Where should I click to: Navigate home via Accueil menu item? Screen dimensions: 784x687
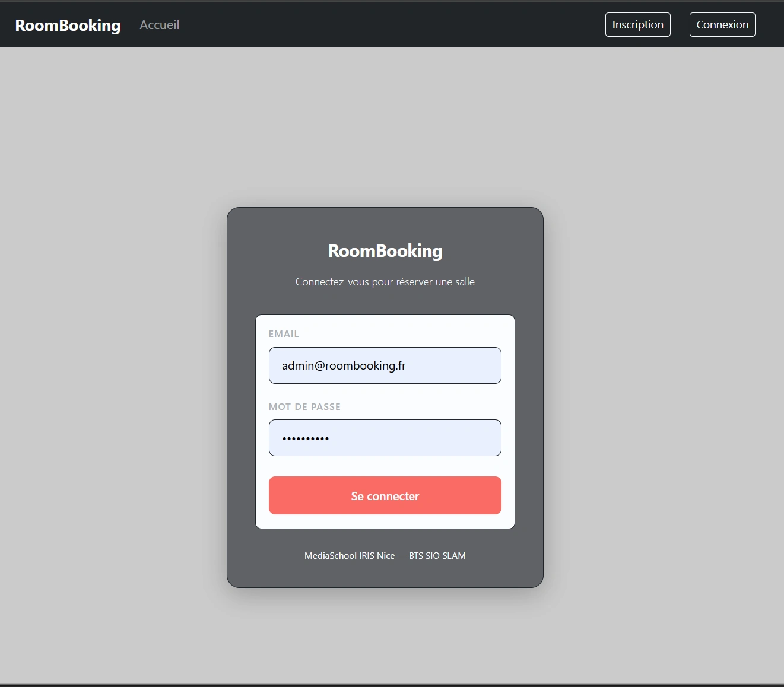[x=159, y=25]
